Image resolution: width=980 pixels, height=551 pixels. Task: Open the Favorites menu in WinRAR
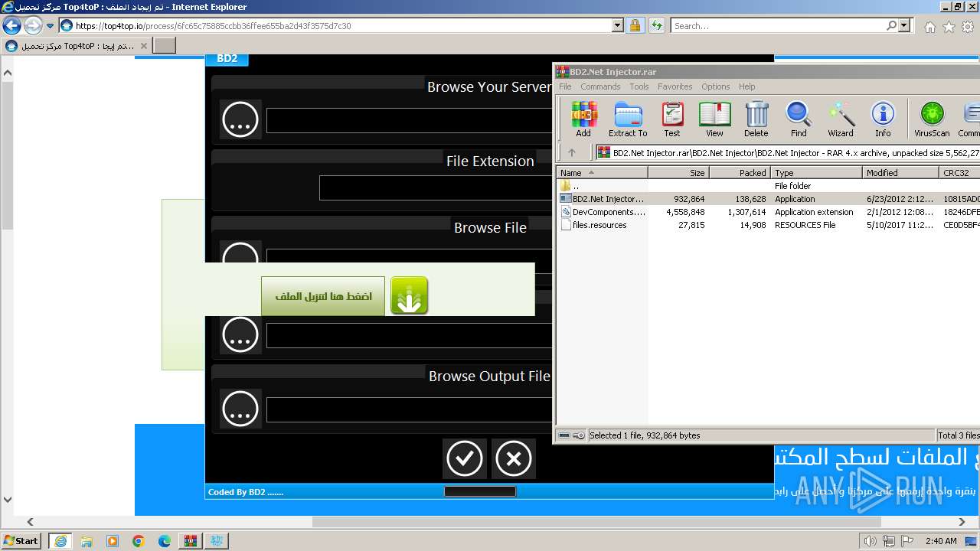(675, 86)
